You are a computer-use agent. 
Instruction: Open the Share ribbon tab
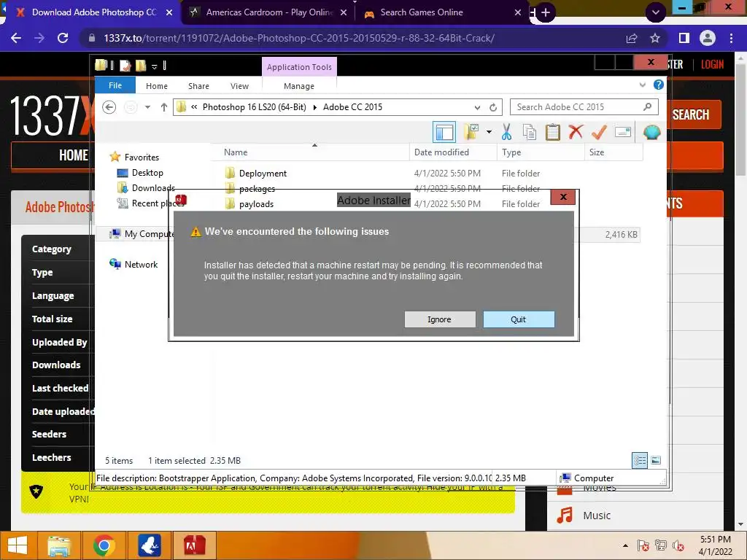(x=198, y=86)
